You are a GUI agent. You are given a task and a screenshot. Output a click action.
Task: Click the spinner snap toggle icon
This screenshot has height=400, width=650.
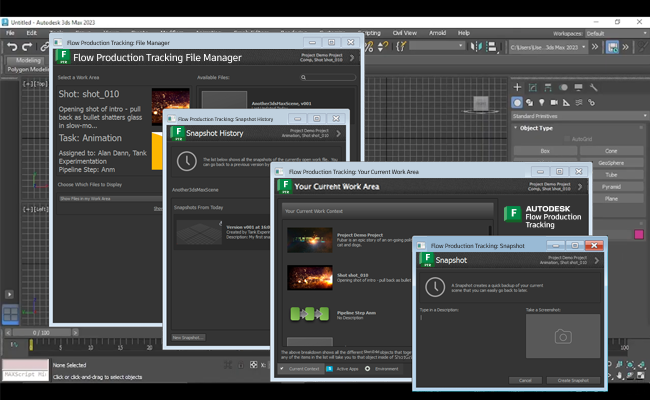pos(383,47)
